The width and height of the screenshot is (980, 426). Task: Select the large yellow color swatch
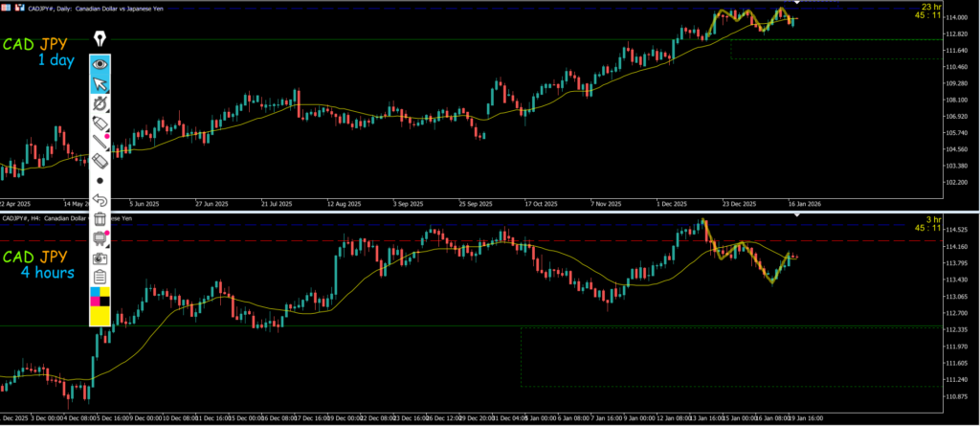click(100, 317)
